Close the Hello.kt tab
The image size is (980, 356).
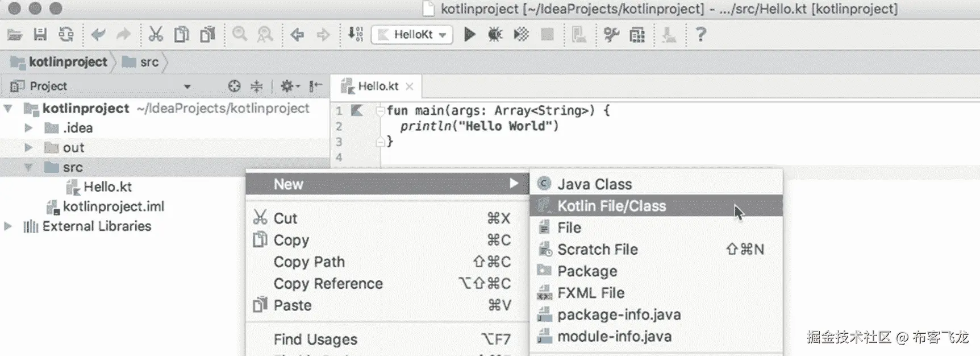click(x=410, y=86)
